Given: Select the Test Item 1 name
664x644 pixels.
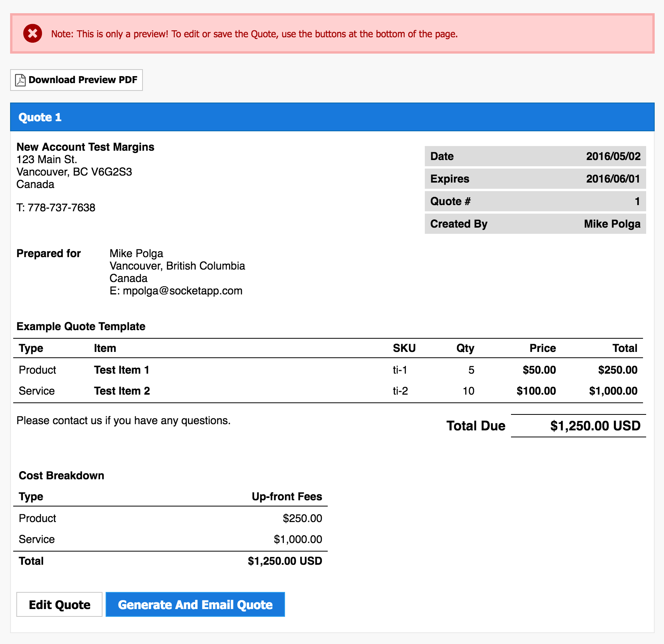Looking at the screenshot, I should 121,370.
